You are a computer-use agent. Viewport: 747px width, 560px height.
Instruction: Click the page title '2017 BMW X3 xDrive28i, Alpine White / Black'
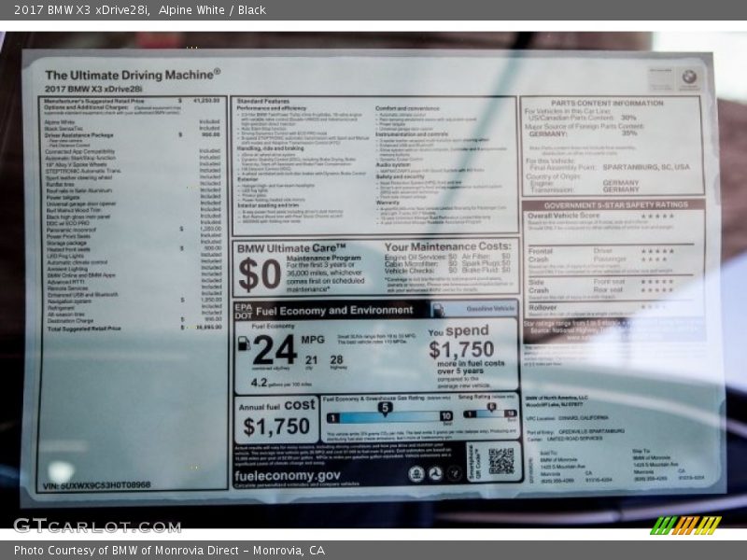140,10
